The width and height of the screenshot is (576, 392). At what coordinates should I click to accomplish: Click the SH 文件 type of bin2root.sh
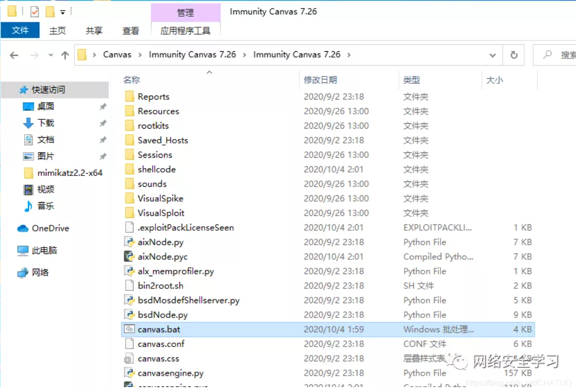tap(418, 286)
